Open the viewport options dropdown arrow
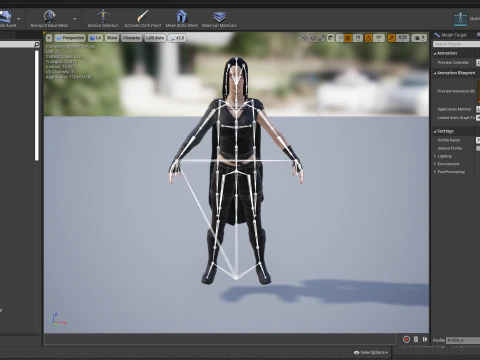 pos(49,38)
